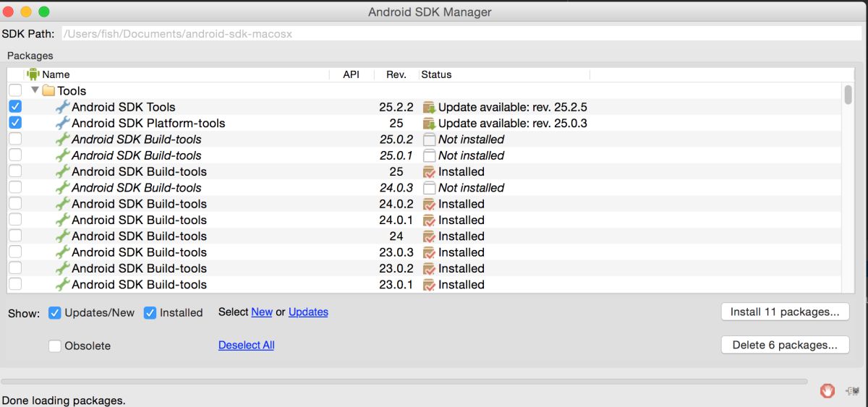Image resolution: width=868 pixels, height=407 pixels.
Task: Sort by the API column header
Action: (x=352, y=74)
